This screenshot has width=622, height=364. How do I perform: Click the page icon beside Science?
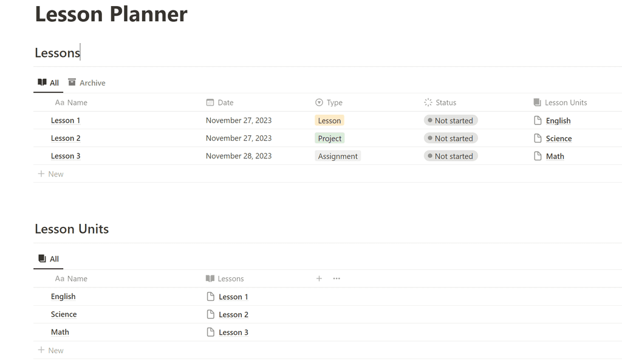pyautogui.click(x=537, y=138)
